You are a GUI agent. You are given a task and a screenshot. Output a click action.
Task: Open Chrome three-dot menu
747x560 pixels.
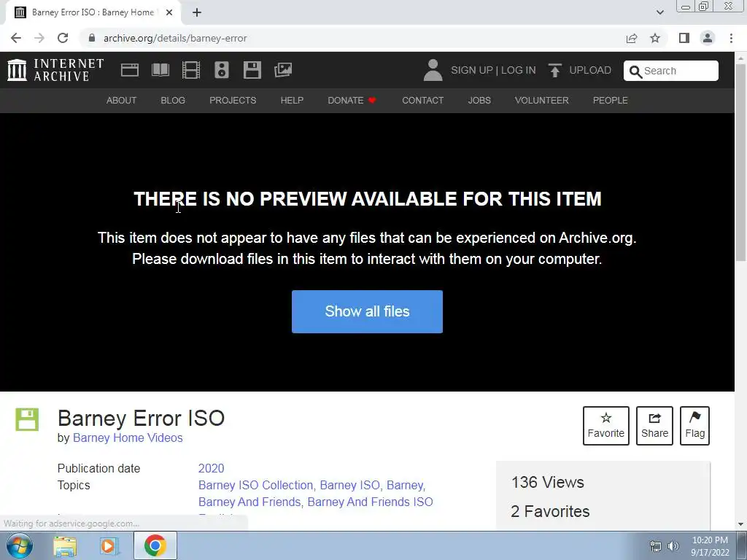[x=731, y=38]
